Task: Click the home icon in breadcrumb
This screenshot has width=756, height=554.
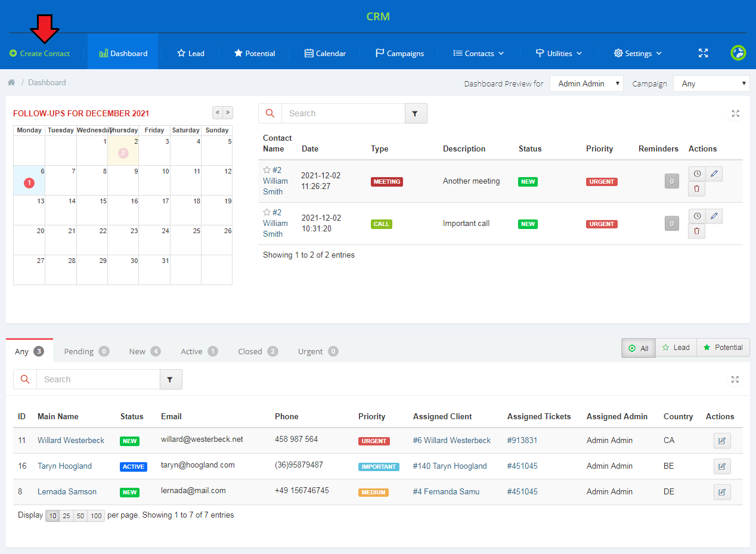Action: [11, 82]
